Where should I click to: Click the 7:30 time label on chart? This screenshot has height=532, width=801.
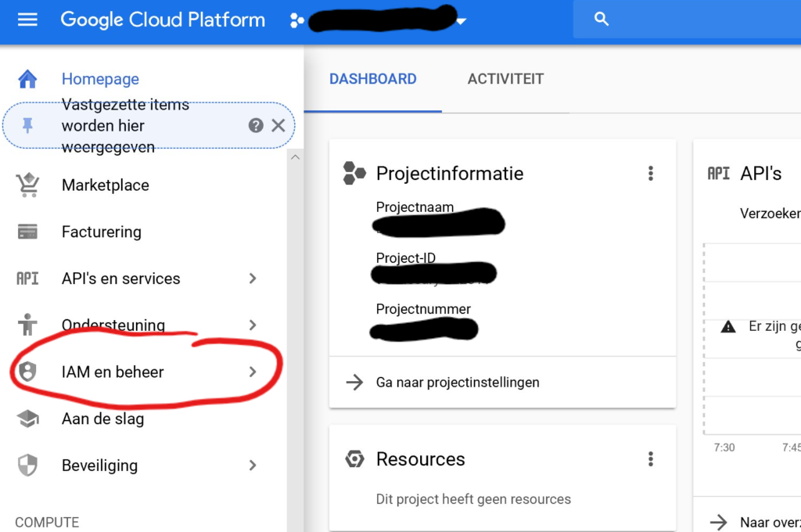[724, 448]
